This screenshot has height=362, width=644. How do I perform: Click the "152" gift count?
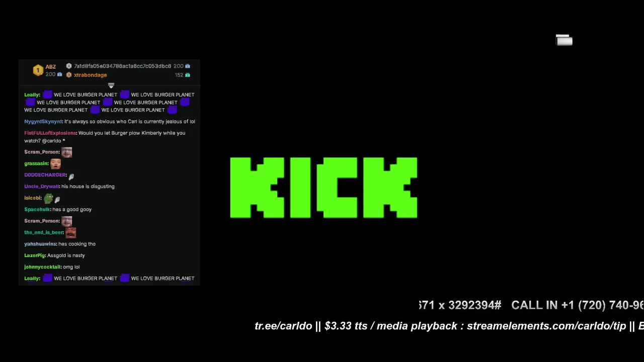pos(179,75)
